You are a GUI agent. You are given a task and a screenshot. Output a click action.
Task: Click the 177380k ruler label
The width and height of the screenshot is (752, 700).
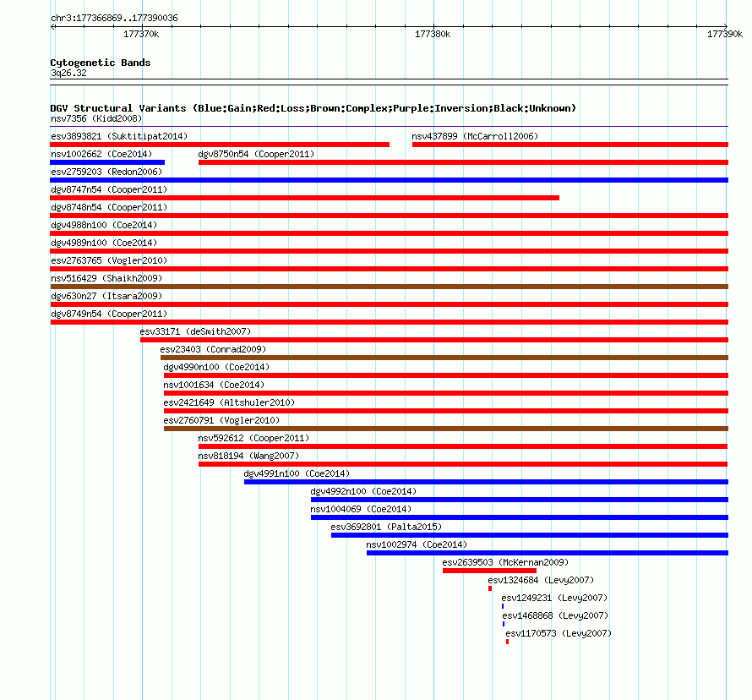point(433,34)
